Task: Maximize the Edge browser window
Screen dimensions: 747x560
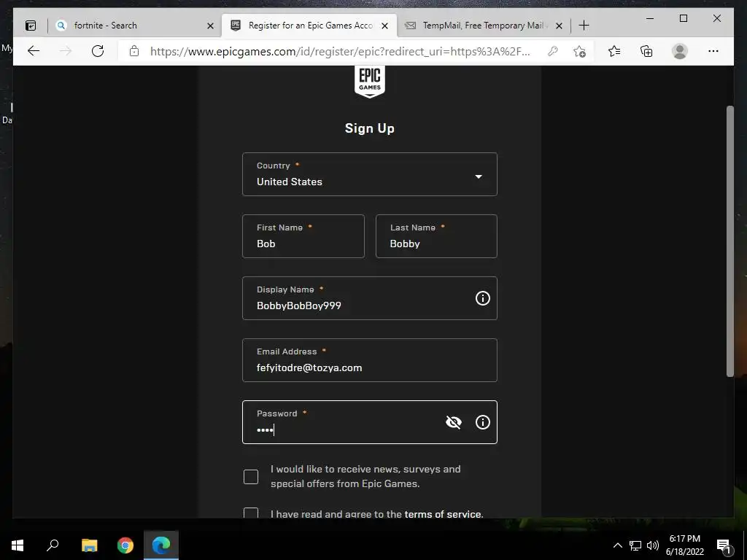Action: pyautogui.click(x=683, y=18)
